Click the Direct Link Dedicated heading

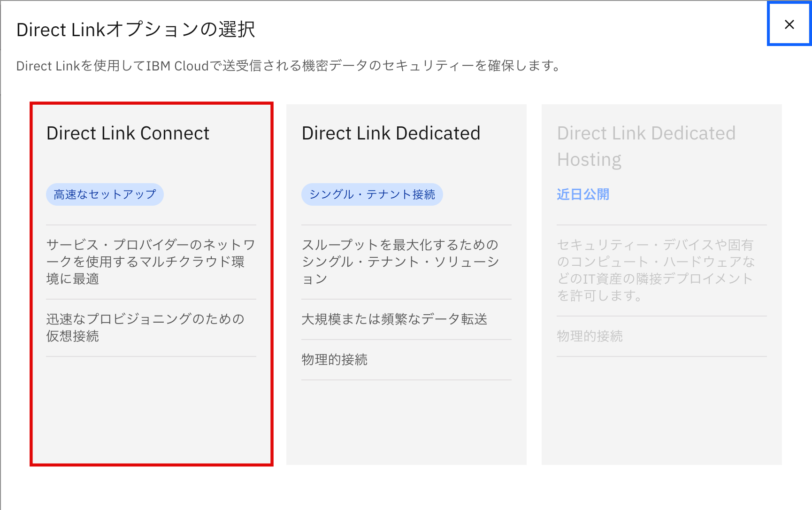391,133
